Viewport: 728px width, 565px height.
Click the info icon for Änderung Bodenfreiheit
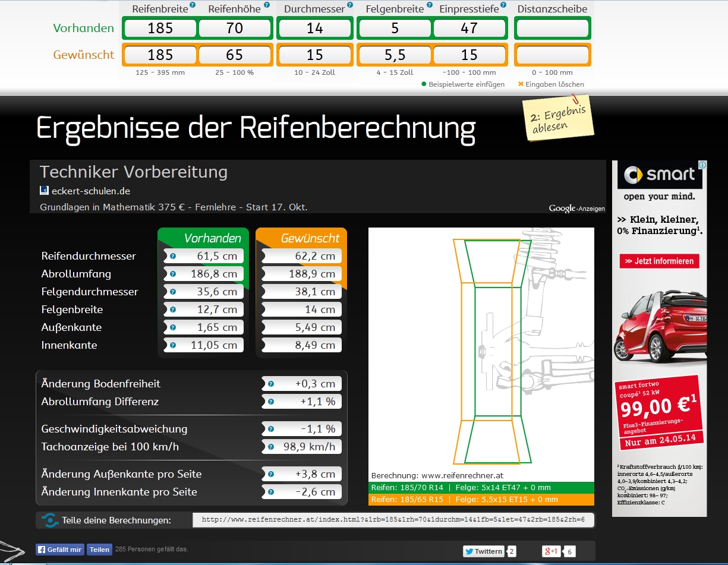pos(271,384)
